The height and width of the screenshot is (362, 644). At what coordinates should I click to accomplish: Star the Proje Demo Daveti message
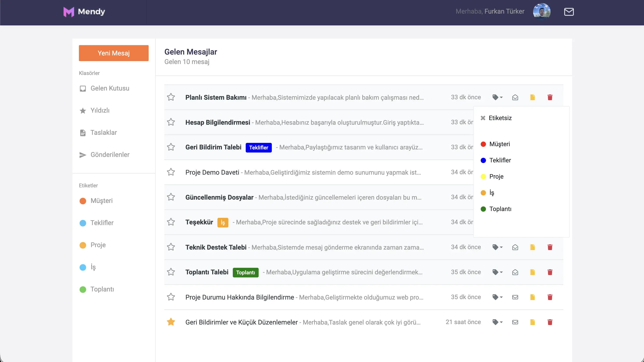[171, 172]
